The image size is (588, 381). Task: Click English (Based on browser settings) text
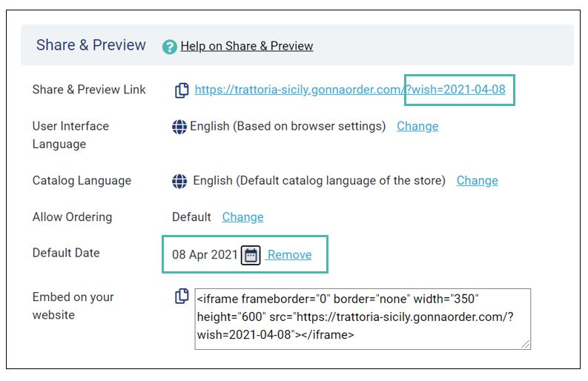(288, 126)
